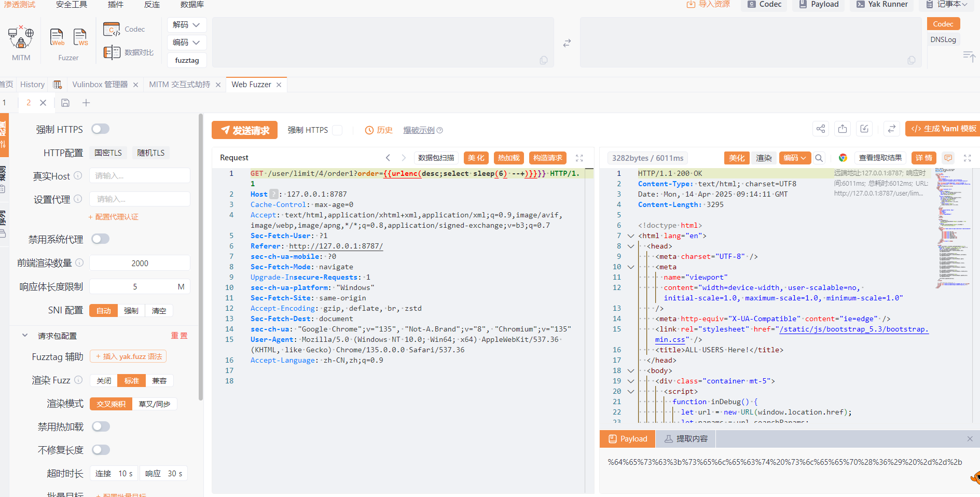Screen dimensions: 980x497
Task: Click the 发送请求 button
Action: click(244, 130)
